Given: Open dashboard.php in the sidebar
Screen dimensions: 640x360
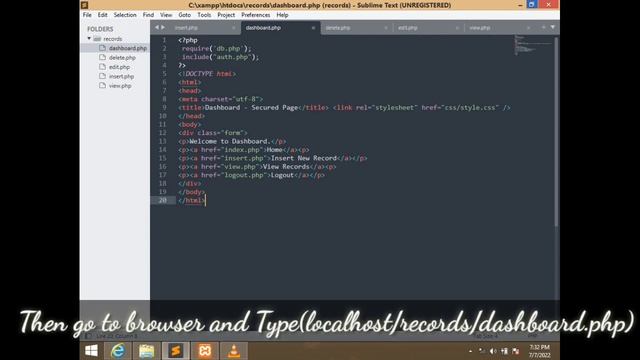Looking at the screenshot, I should click(127, 48).
